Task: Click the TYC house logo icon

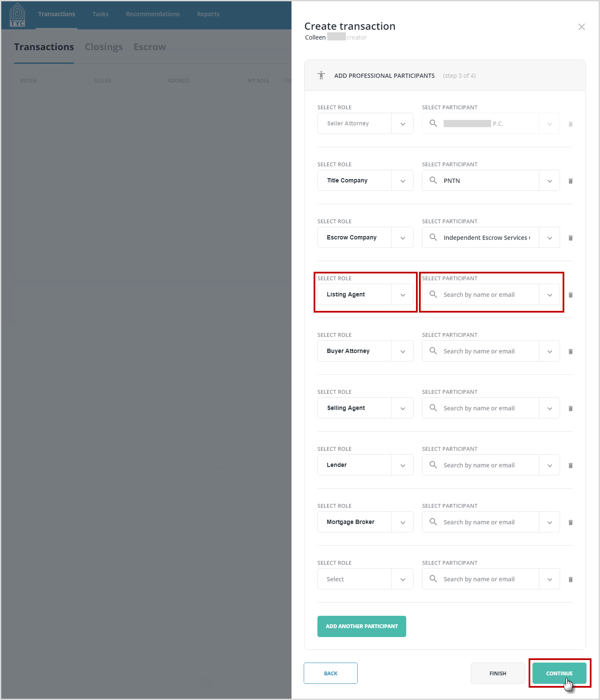Action: click(x=17, y=15)
